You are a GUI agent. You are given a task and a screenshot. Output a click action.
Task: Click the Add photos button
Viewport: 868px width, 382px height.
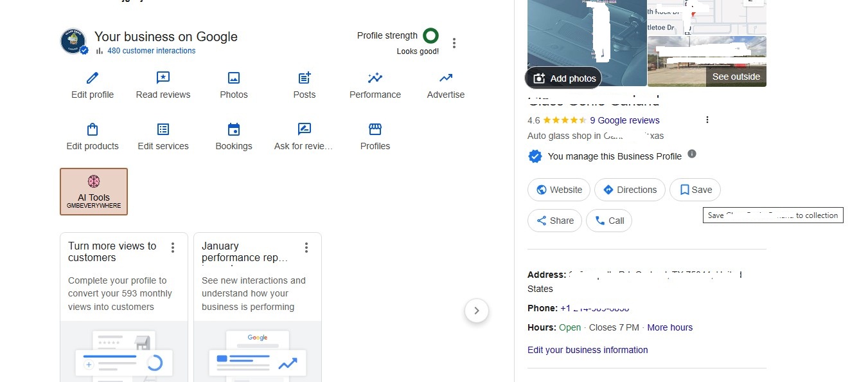[563, 77]
